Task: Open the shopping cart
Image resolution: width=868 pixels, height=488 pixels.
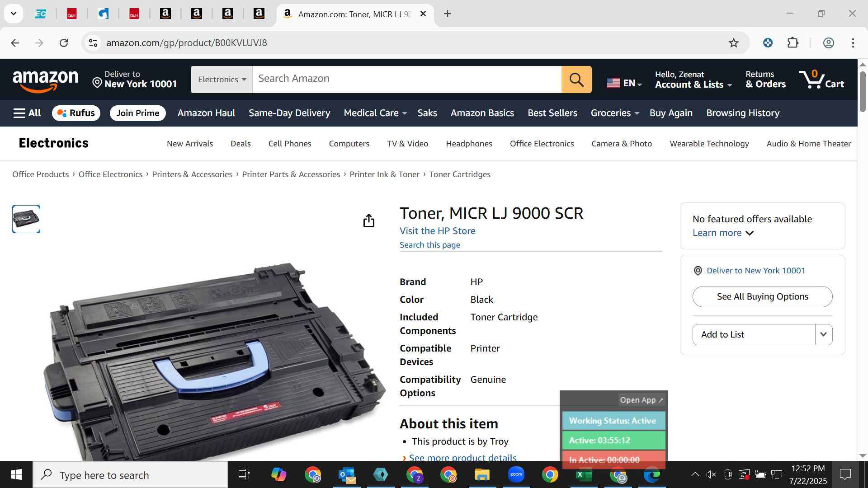Action: point(821,80)
